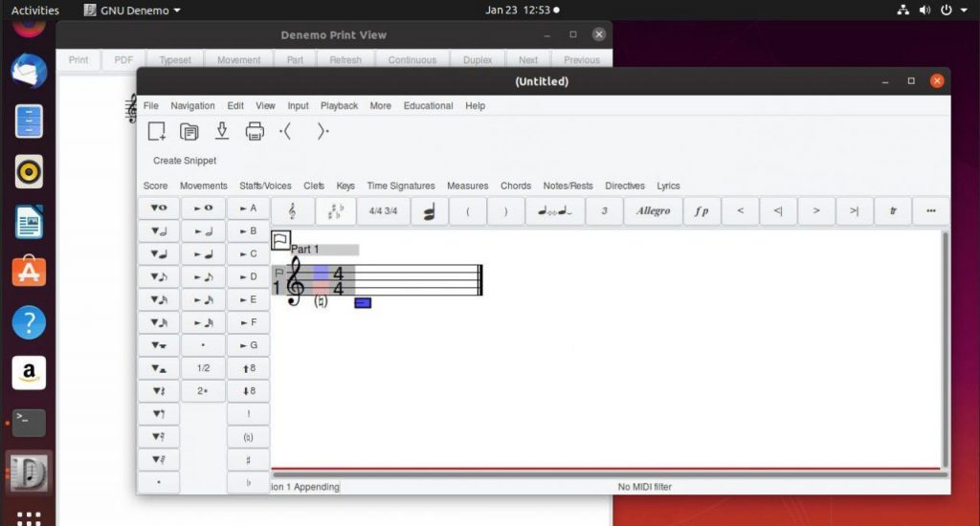Open the Directives object menu
This screenshot has height=526, width=980.
tap(624, 186)
